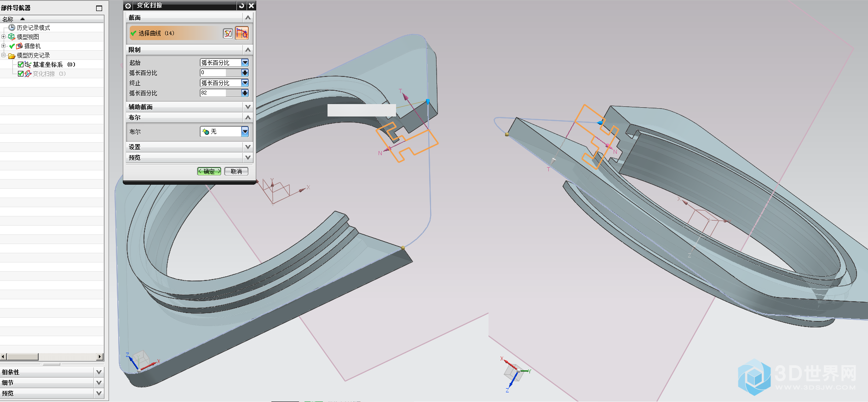Toggle the 变化扫掠 (3) checkbox
Screen dimensions: 868x402
21,74
